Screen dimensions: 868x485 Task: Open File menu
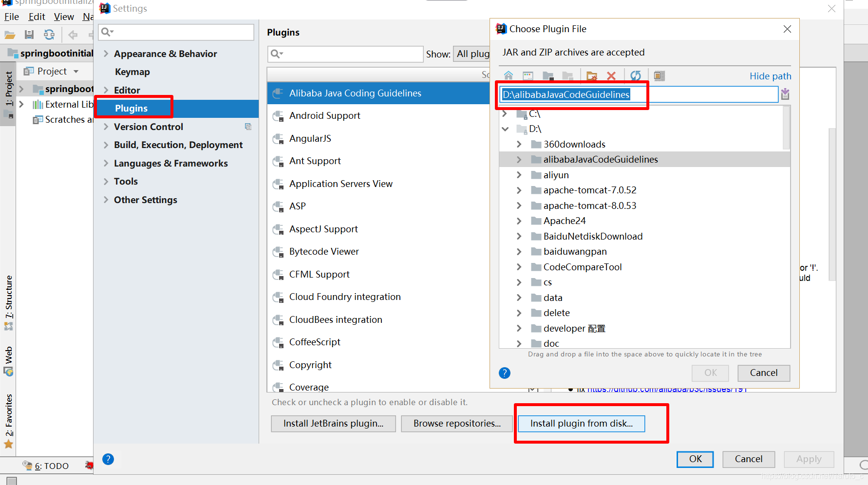[x=12, y=17]
